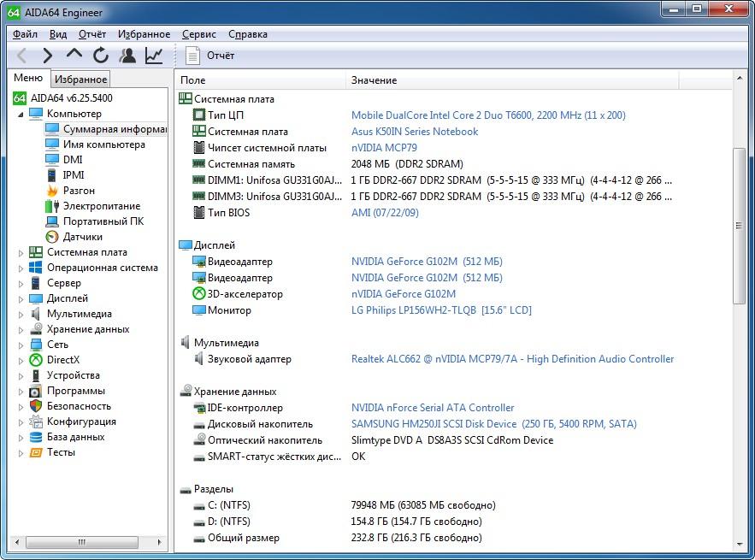Open the LG Philips LP156WH2-TLQB monitor link

tap(441, 310)
